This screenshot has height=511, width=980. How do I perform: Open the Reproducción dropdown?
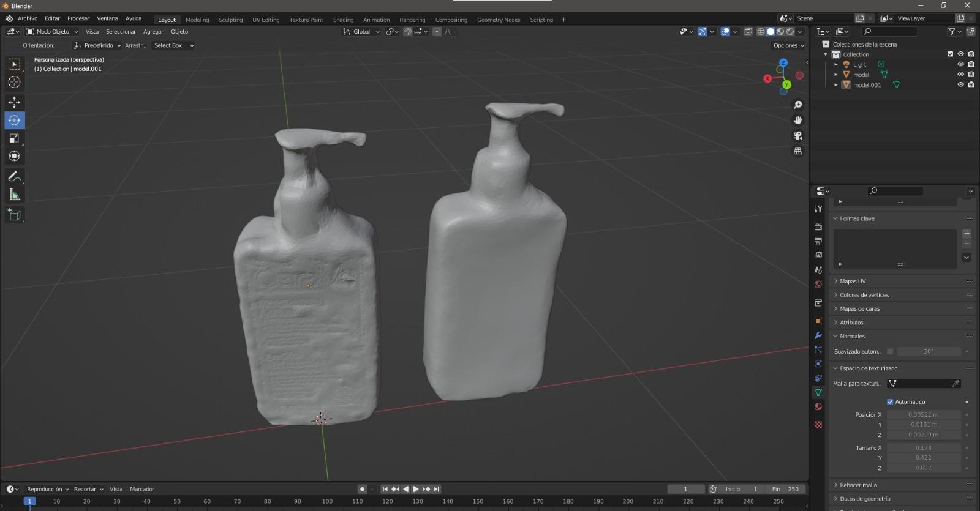[x=47, y=489]
